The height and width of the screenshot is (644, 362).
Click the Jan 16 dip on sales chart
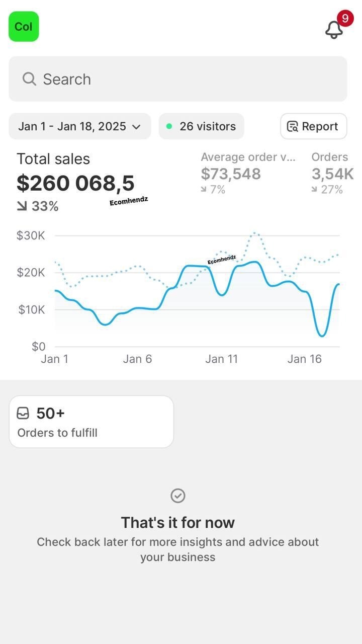point(322,336)
